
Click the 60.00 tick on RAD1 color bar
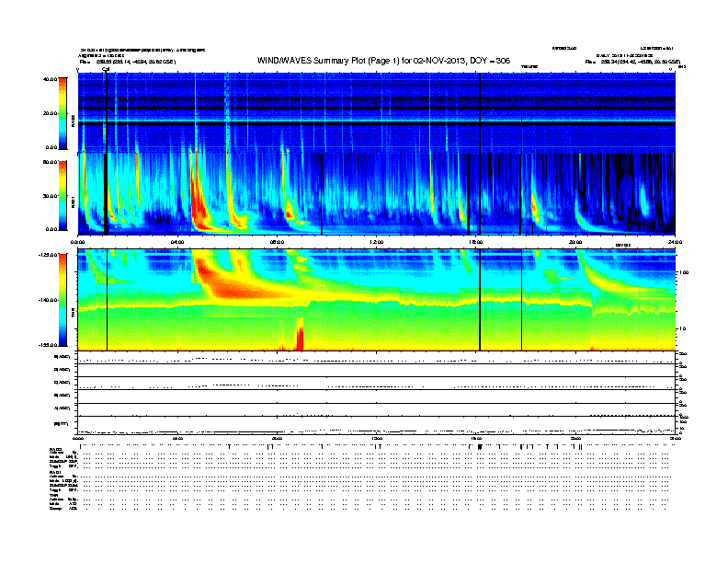click(51, 162)
